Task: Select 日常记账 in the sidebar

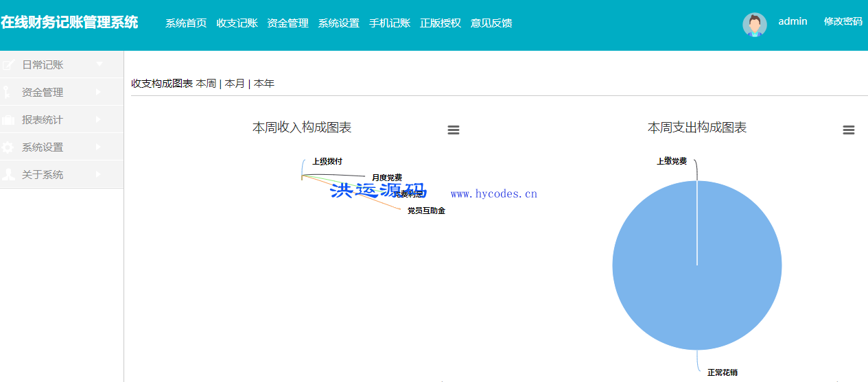Action: pyautogui.click(x=43, y=65)
